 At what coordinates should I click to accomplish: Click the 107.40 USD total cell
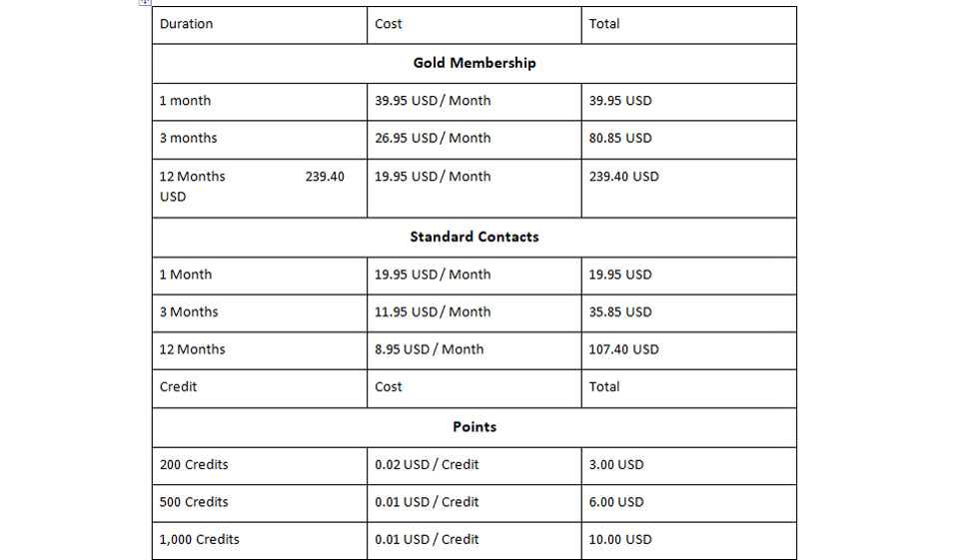coord(623,350)
